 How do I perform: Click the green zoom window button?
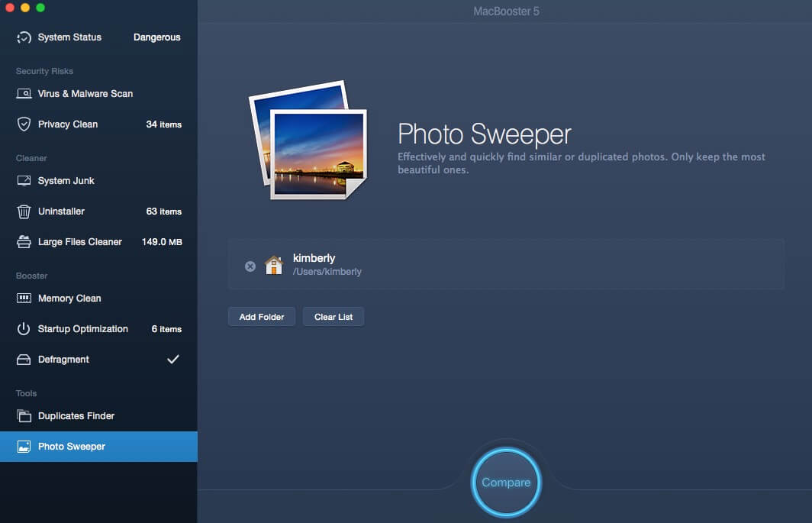[x=40, y=8]
